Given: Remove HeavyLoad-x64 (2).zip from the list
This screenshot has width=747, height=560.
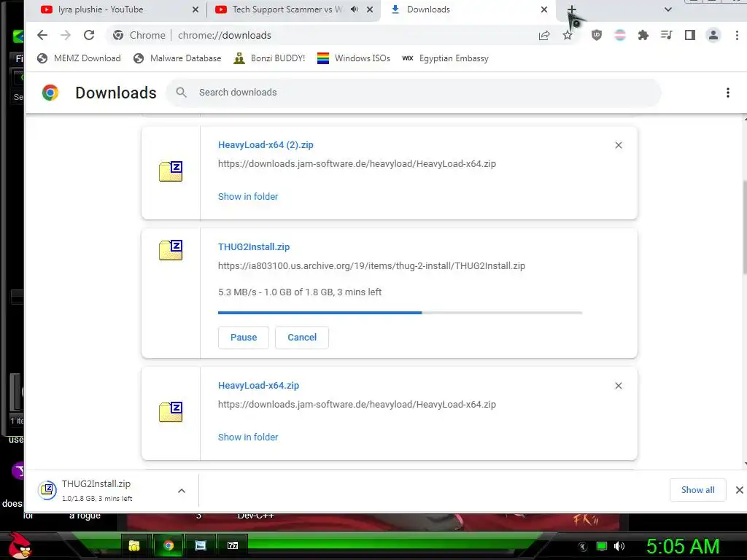Looking at the screenshot, I should click(x=619, y=145).
